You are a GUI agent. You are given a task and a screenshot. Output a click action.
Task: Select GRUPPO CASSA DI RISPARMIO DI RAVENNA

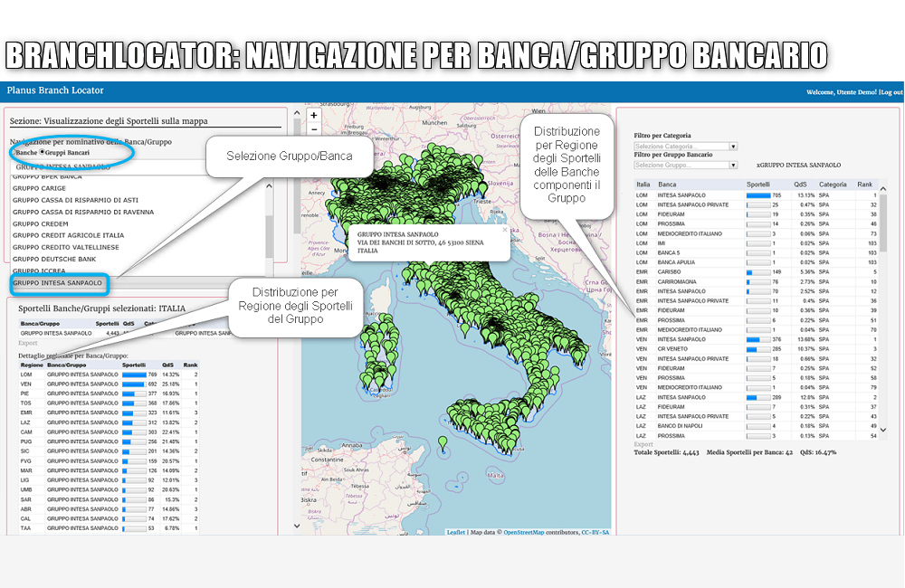(x=83, y=212)
